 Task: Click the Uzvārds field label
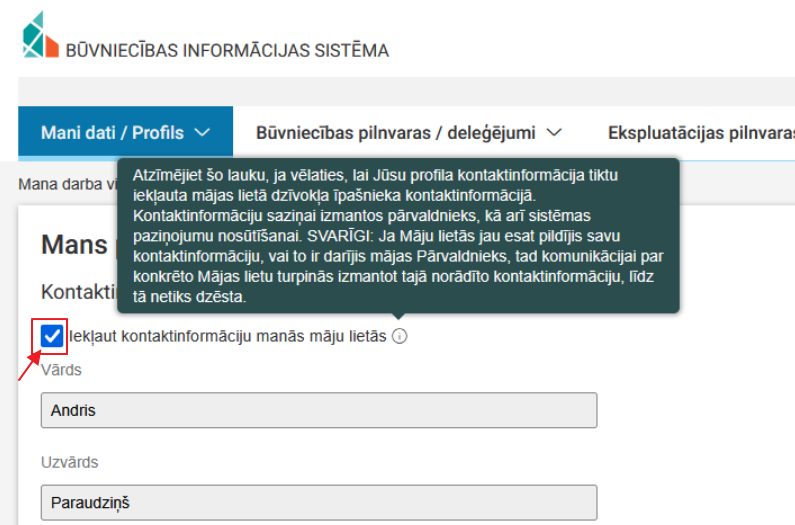coord(69,463)
